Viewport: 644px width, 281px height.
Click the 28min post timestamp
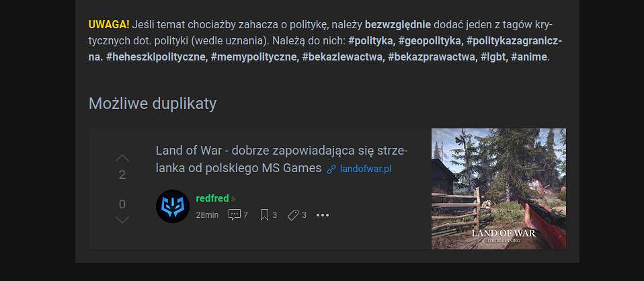click(x=207, y=215)
